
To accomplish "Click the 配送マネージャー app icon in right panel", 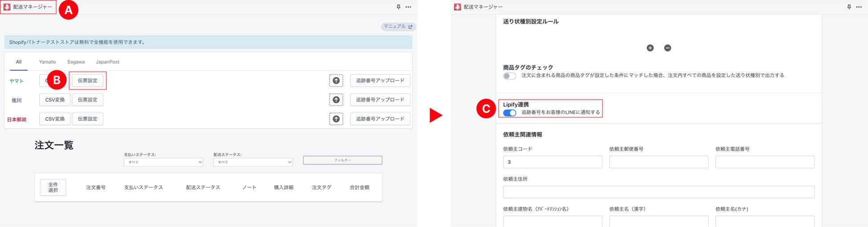I will (458, 7).
